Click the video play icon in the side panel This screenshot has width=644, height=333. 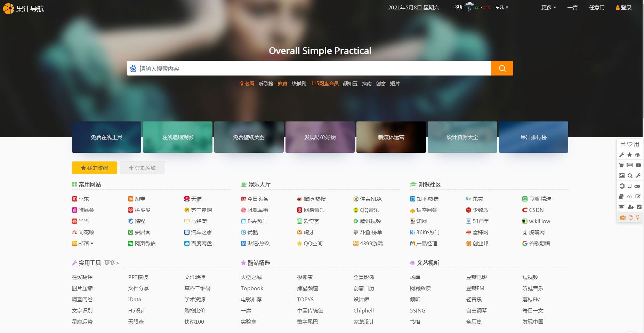[x=638, y=165]
